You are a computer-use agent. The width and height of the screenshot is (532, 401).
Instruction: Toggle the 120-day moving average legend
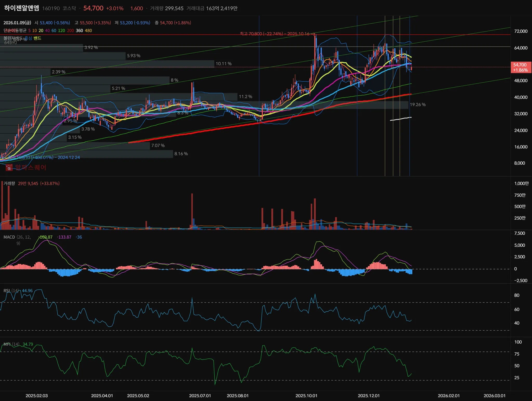[x=61, y=31]
